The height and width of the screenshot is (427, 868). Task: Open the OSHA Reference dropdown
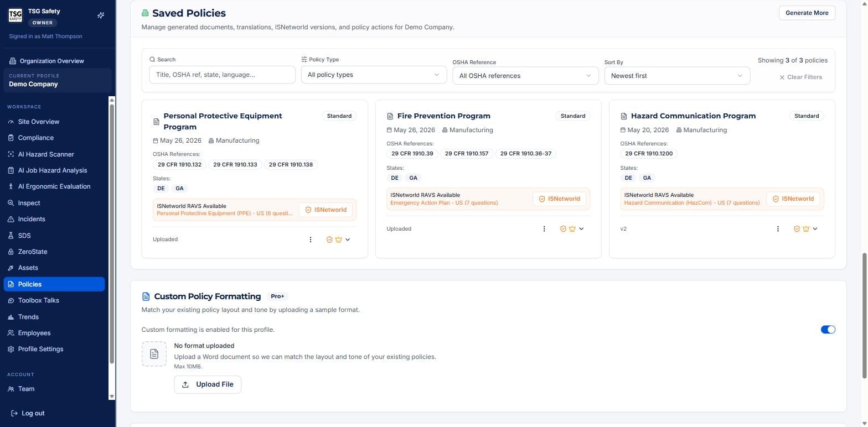click(x=525, y=76)
